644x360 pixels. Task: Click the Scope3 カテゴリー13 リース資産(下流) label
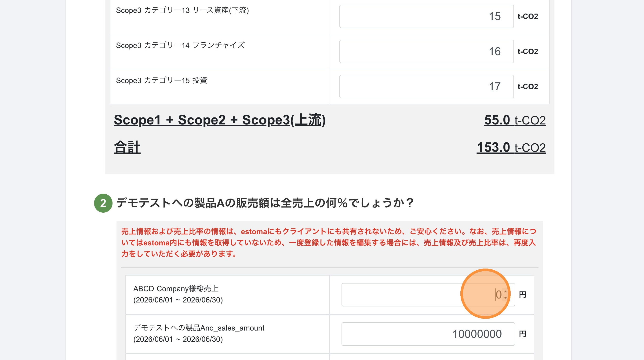coord(182,10)
